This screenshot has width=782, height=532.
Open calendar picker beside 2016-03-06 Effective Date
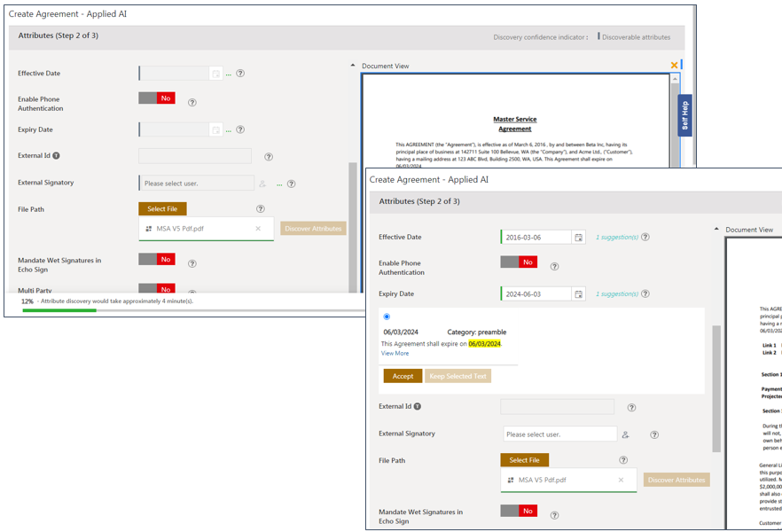(578, 238)
